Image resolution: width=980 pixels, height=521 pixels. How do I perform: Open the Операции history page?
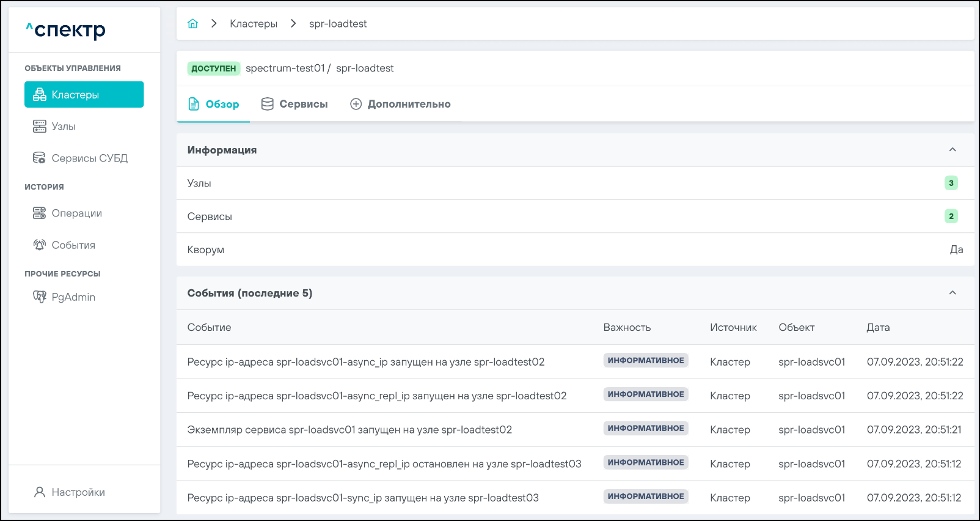[x=76, y=213]
